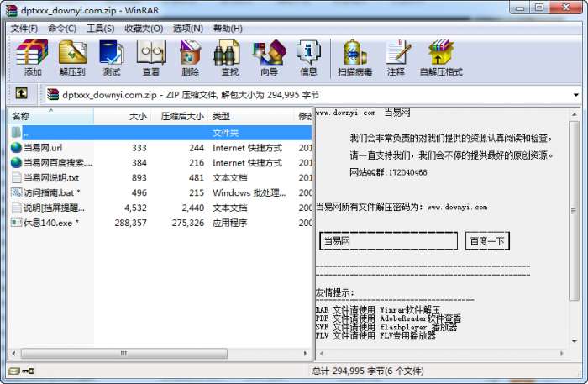Click the size value 288,357
Viewport: 588px width, 384px height.
click(130, 223)
